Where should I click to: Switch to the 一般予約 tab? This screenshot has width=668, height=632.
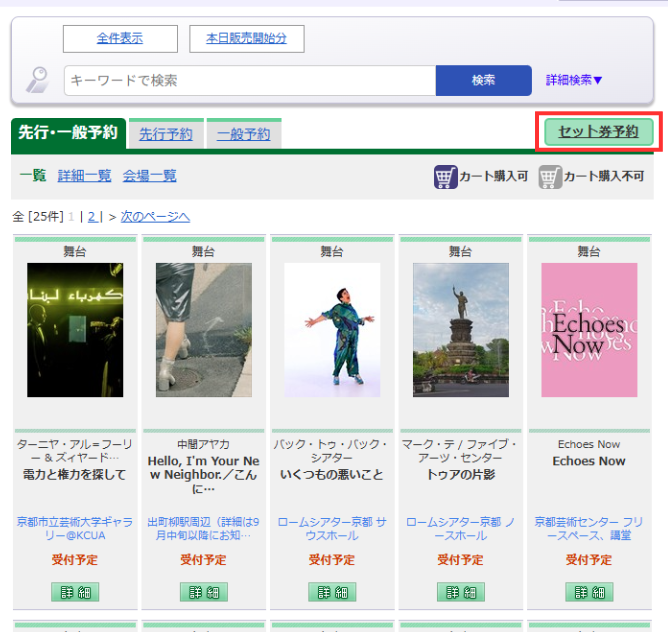(243, 134)
